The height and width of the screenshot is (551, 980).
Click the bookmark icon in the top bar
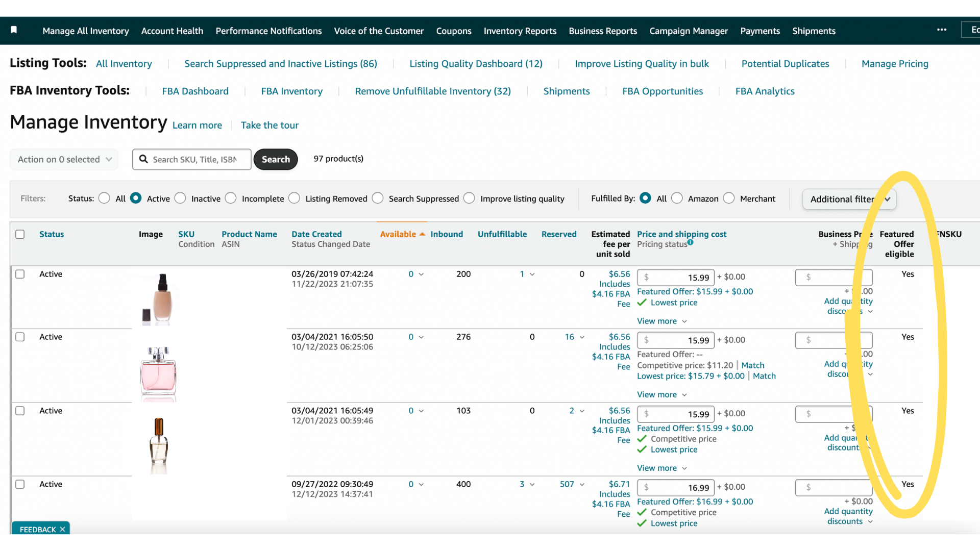tap(14, 31)
